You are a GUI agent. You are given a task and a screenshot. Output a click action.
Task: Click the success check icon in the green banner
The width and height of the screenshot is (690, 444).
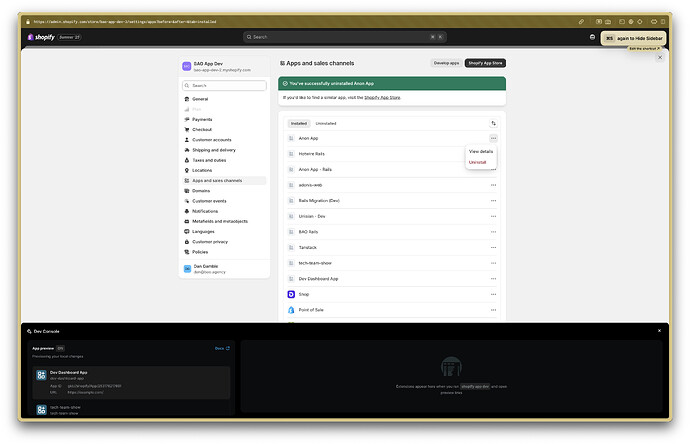click(285, 84)
